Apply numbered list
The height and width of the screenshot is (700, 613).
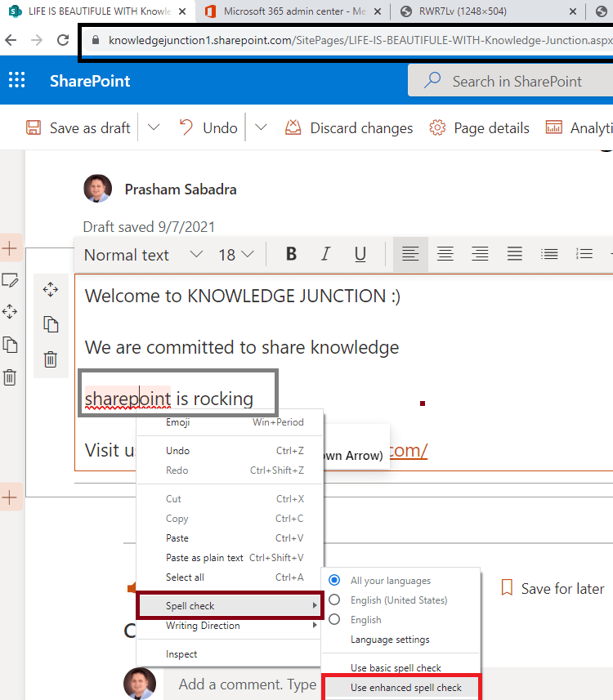(584, 255)
